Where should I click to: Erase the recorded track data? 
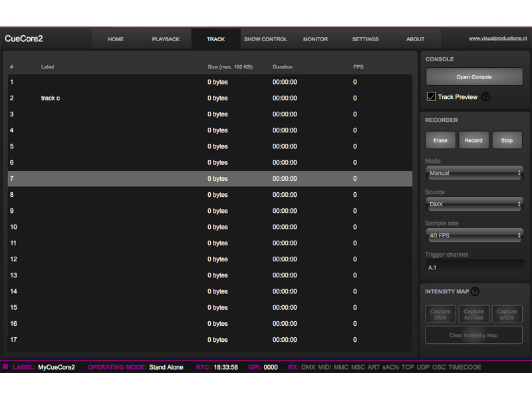tap(440, 140)
